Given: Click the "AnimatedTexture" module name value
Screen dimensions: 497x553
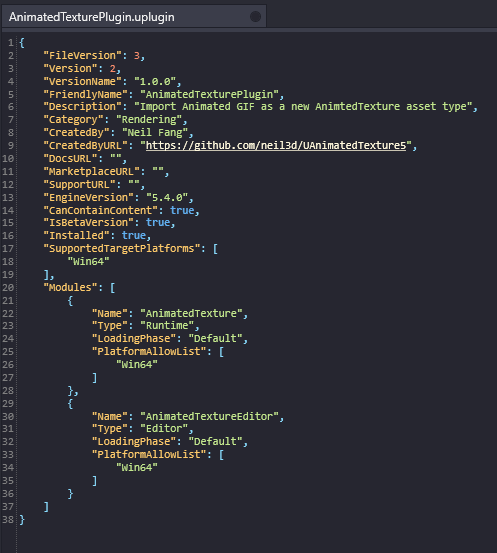Looking at the screenshot, I should pyautogui.click(x=191, y=314).
